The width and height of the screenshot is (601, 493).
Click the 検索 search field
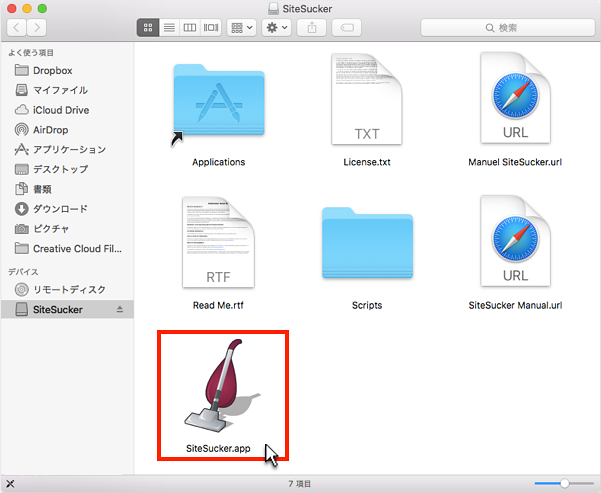(507, 28)
